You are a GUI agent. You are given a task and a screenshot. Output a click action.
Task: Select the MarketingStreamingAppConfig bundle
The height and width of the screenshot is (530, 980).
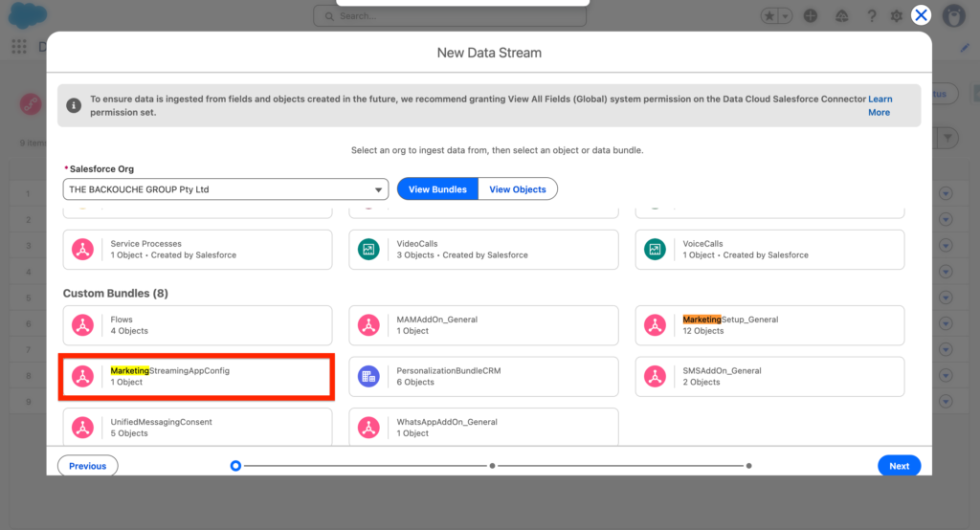coord(197,376)
